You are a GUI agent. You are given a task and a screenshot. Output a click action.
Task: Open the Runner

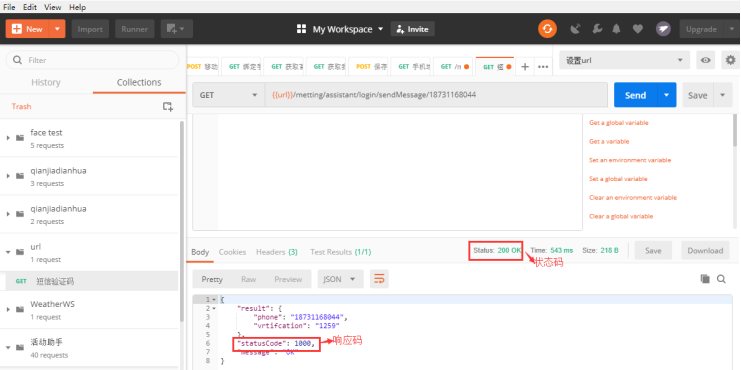(x=135, y=29)
